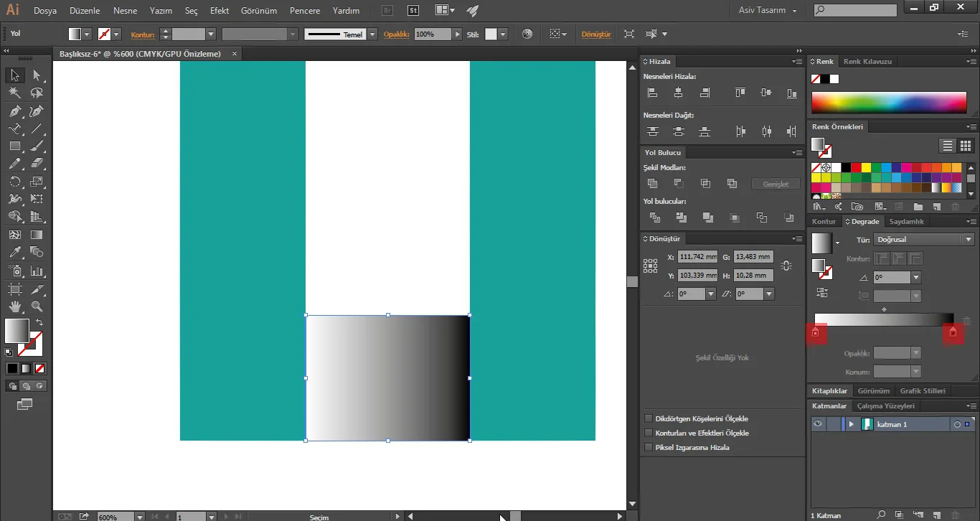This screenshot has height=521, width=980.
Task: Select the Scale tool
Action: (x=37, y=182)
